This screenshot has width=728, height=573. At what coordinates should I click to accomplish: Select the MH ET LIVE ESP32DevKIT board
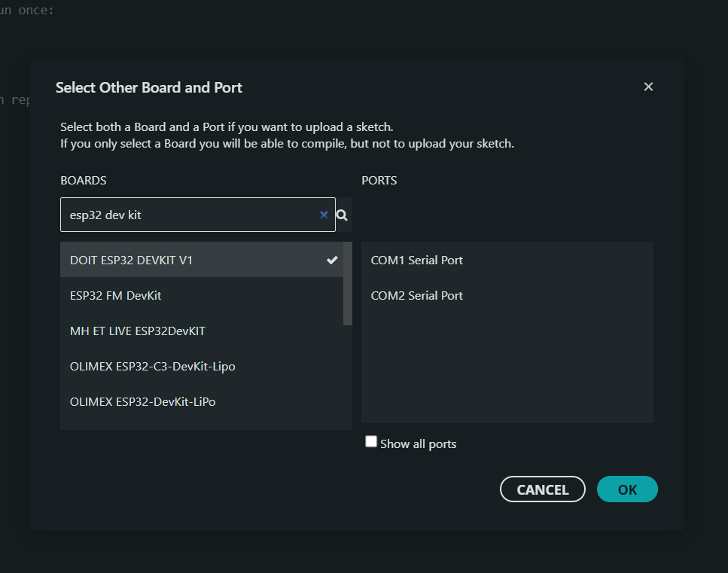(x=138, y=331)
